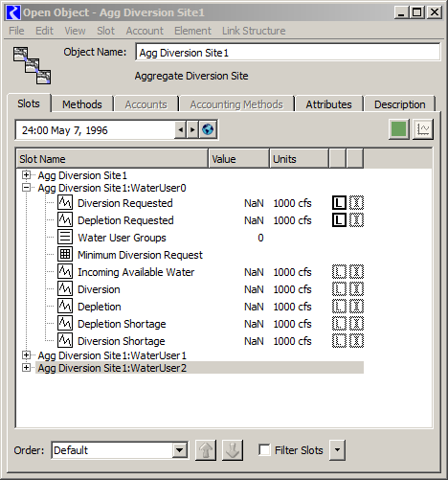
Task: Toggle the L flag on the Diversion row
Action: pos(339,289)
